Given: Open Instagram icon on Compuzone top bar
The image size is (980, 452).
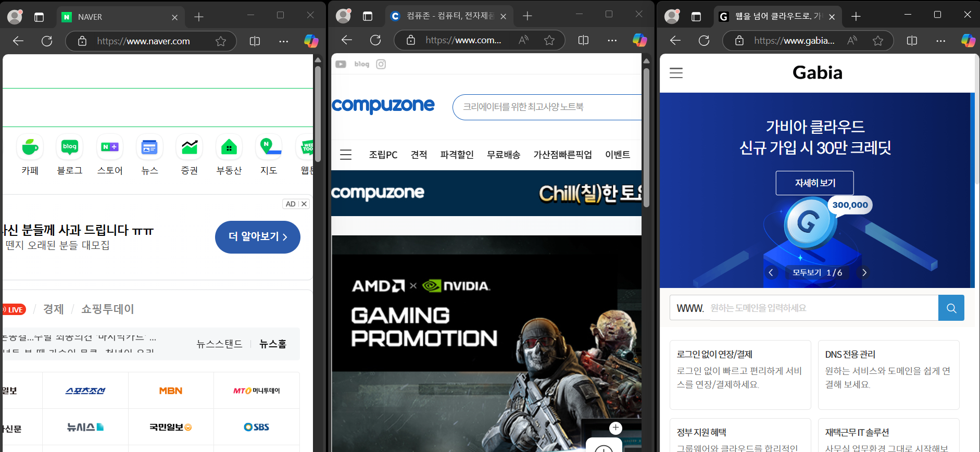Looking at the screenshot, I should (x=381, y=64).
